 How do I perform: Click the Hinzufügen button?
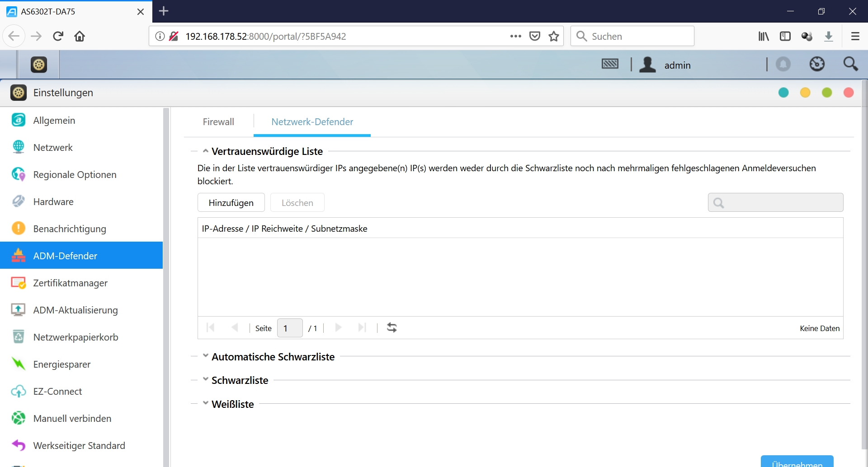[x=231, y=202]
